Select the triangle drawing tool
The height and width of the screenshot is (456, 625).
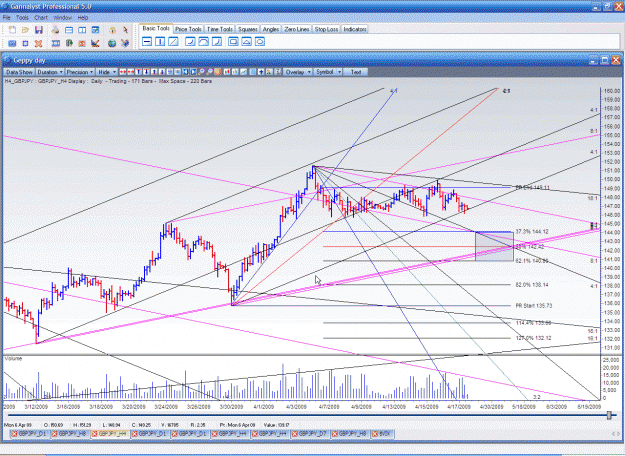click(247, 41)
